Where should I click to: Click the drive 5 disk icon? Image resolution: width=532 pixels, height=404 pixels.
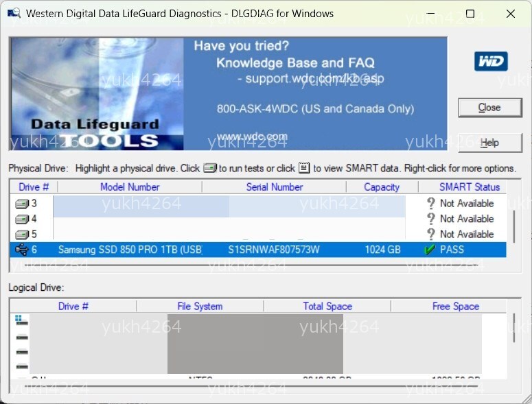(x=22, y=235)
